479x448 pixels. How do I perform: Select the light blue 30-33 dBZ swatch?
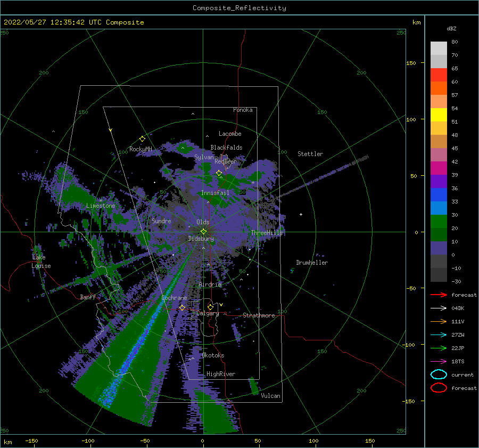[x=439, y=208]
